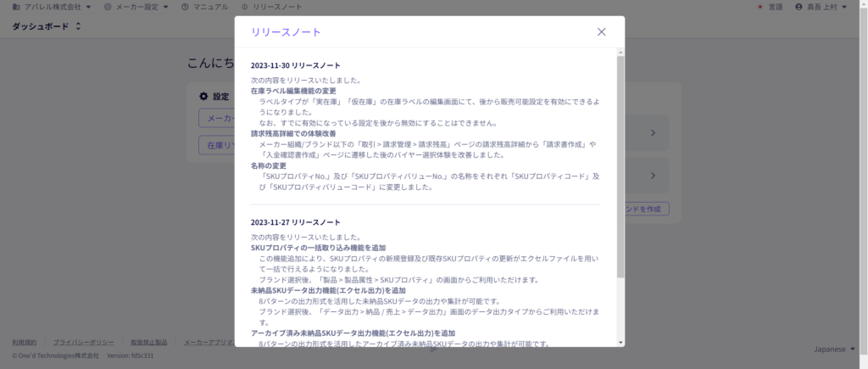868x369 pixels.
Task: Click the info icon beside リリースノート in the top bar
Action: (x=245, y=7)
